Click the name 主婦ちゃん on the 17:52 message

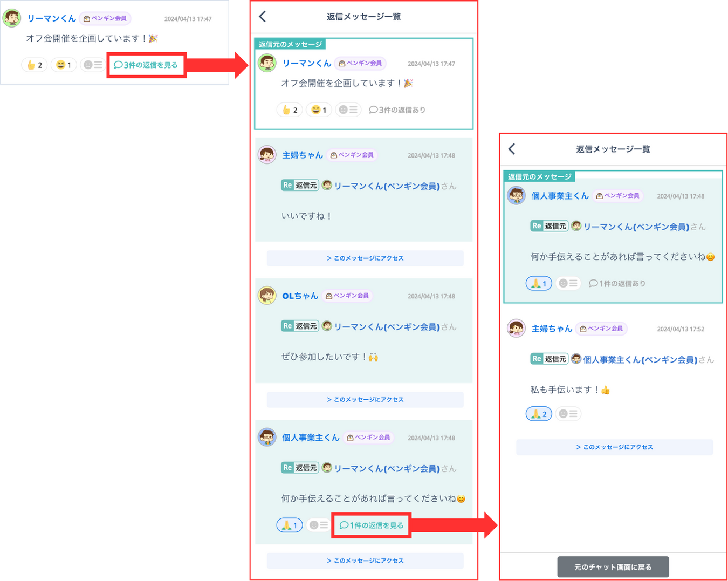[x=552, y=329]
